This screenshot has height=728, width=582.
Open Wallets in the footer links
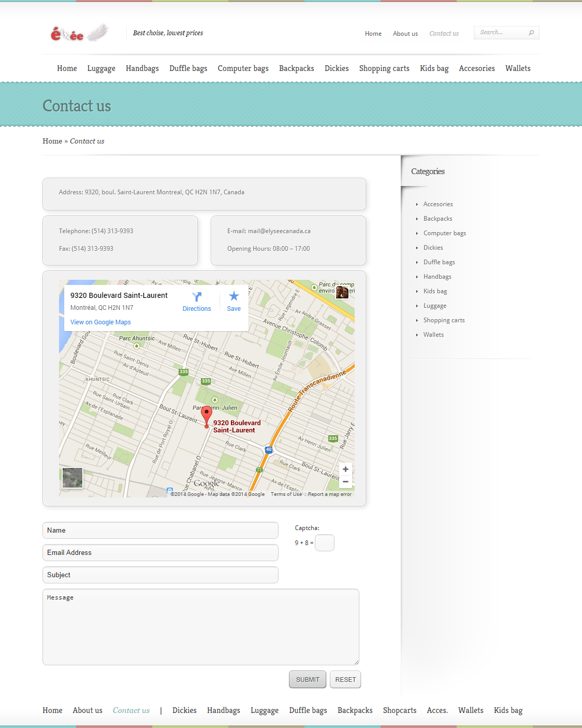click(471, 710)
